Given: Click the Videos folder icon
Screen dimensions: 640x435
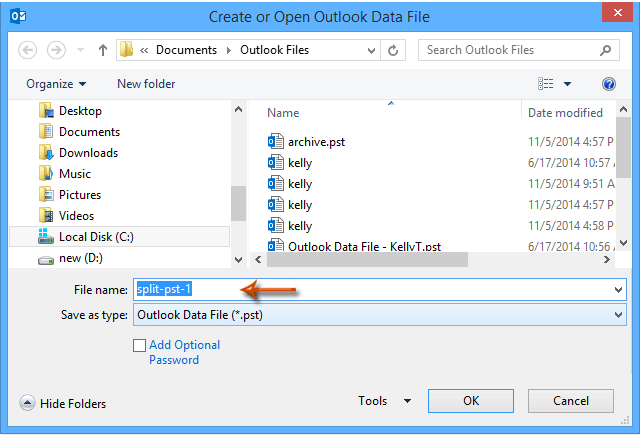Looking at the screenshot, I should 46,216.
